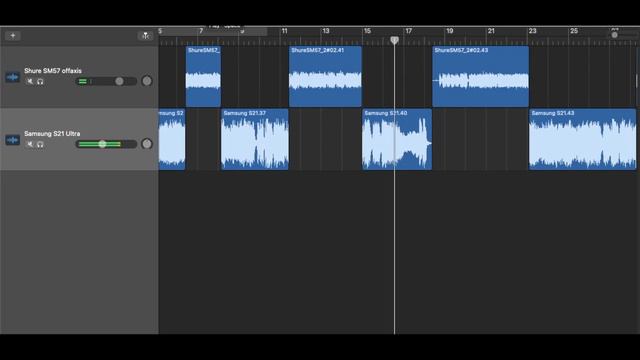
Task: Select the ShureSM57_2#02.41 audio region
Action: click(325, 76)
